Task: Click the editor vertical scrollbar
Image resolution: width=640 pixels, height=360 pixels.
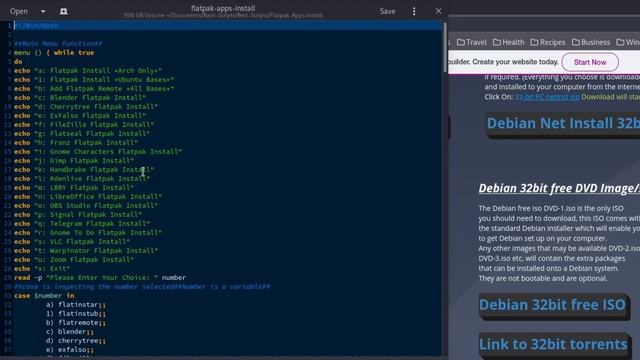Action: (x=444, y=47)
